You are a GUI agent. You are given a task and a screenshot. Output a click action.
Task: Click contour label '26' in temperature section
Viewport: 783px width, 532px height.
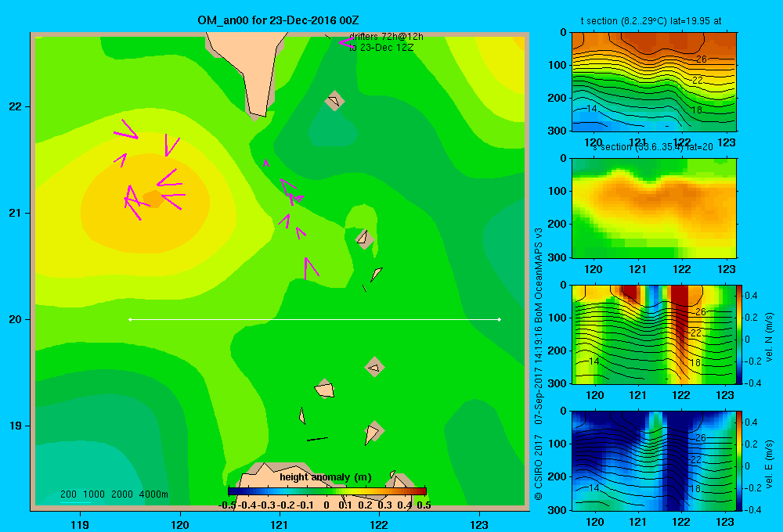701,59
